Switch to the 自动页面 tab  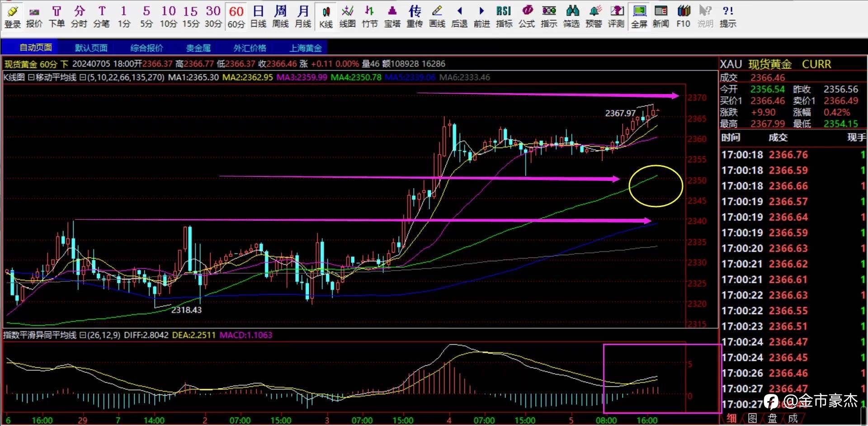(x=35, y=47)
